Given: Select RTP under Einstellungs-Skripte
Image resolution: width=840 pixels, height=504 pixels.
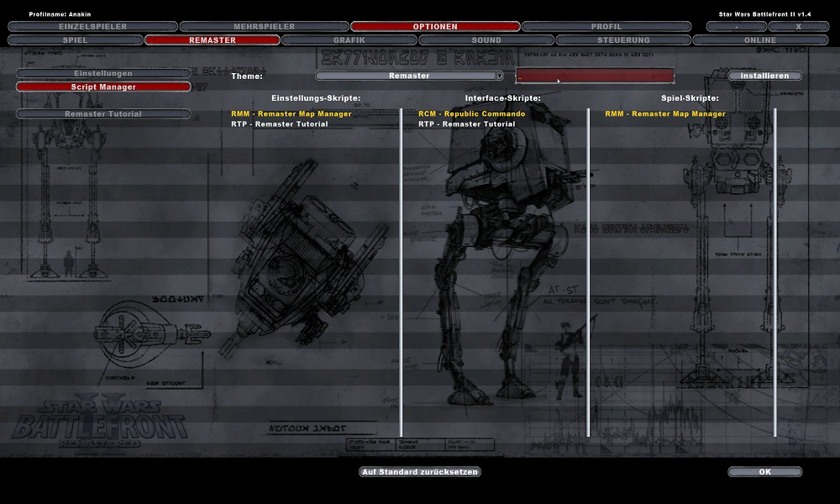Looking at the screenshot, I should click(280, 123).
